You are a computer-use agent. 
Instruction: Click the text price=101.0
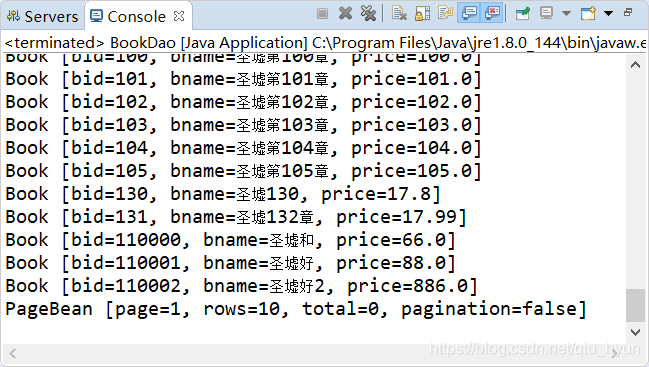pos(412,79)
